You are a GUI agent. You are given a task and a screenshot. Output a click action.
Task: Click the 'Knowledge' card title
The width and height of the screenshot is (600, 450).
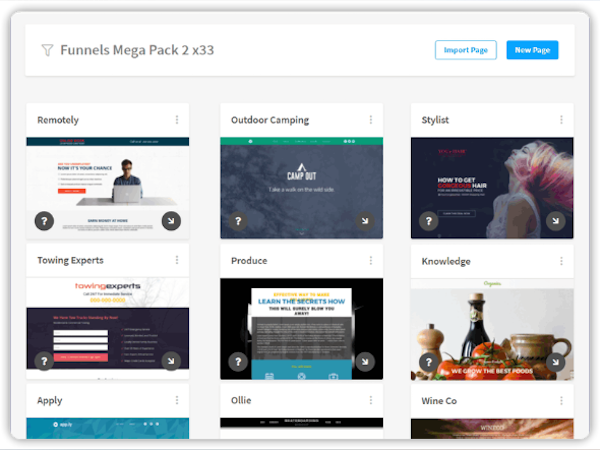tap(446, 261)
